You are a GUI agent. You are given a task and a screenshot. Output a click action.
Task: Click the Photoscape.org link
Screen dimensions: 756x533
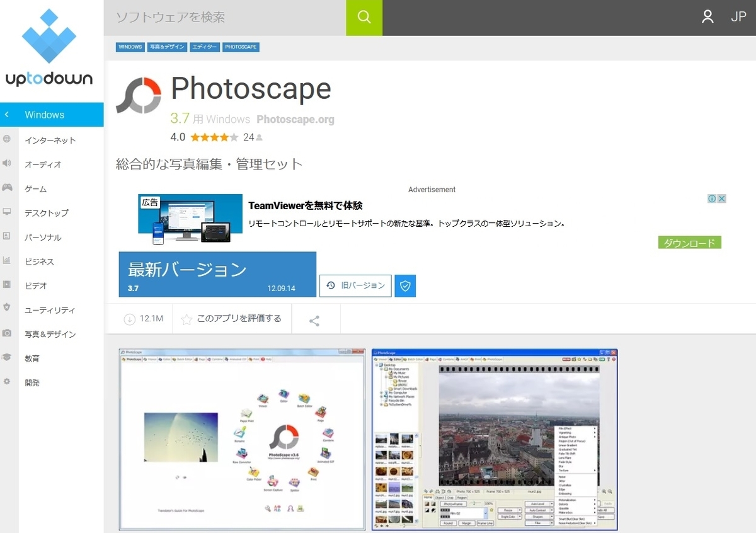tap(296, 119)
